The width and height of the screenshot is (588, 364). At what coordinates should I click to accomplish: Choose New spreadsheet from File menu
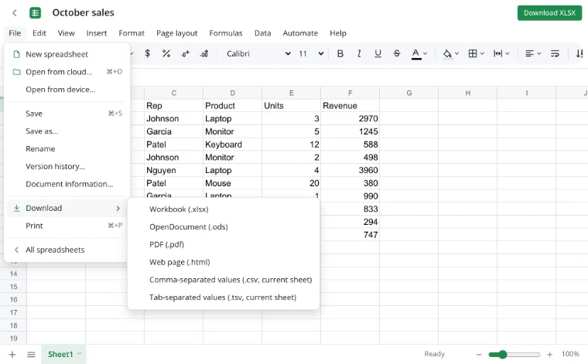pos(67,54)
